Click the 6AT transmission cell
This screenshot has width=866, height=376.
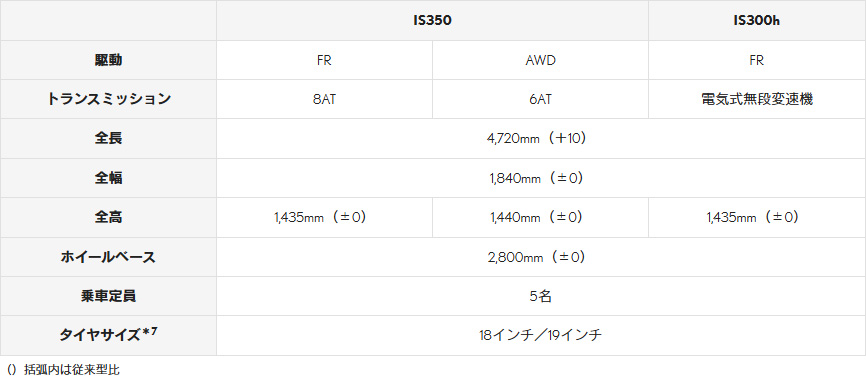[x=540, y=99]
